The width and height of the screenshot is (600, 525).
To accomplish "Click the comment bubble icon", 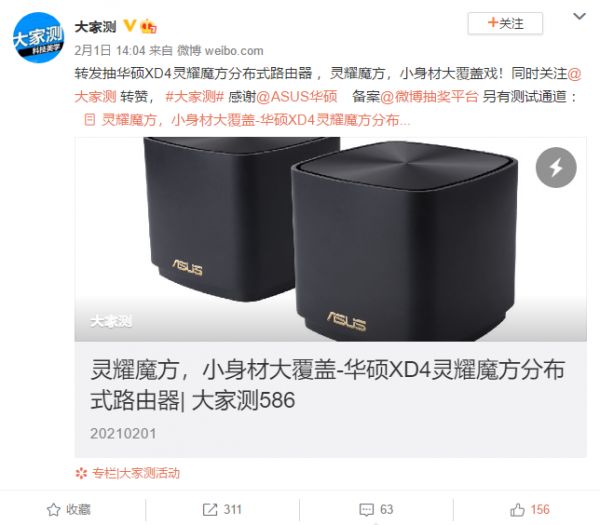I will (x=366, y=510).
